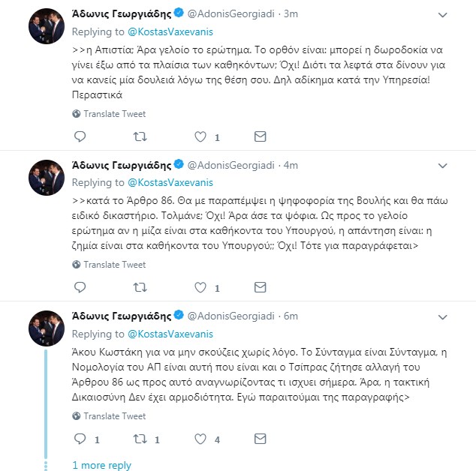The image size is (476, 471).
Task: Show the 1 more reply
Action: point(101,465)
